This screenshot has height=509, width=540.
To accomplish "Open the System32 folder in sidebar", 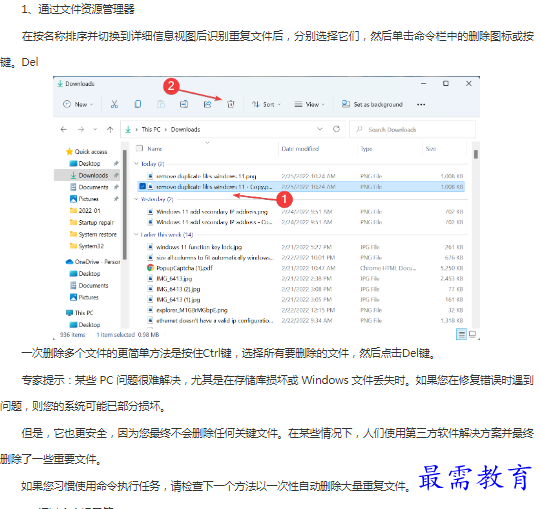I will tap(87, 246).
